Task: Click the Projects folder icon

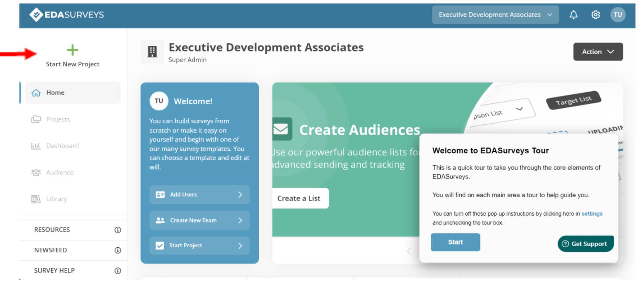Action: (36, 119)
